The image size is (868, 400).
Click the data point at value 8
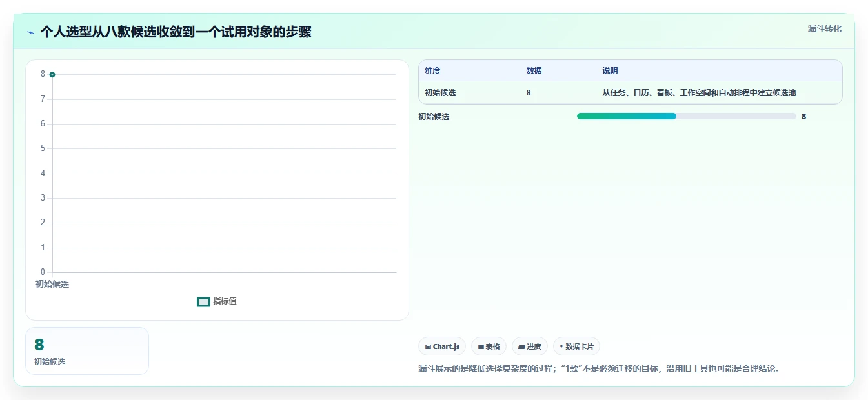tap(52, 75)
